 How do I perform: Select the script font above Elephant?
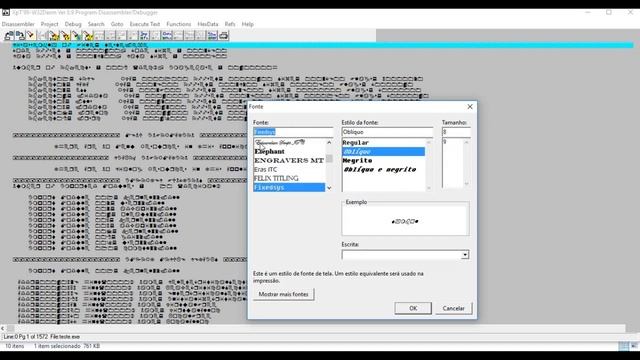(289, 142)
